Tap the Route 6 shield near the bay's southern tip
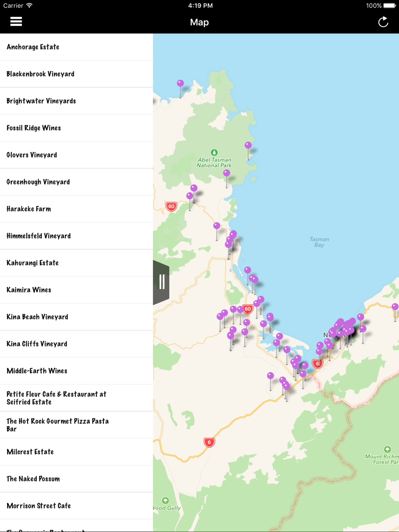This screenshot has width=399, height=532. 317,363
